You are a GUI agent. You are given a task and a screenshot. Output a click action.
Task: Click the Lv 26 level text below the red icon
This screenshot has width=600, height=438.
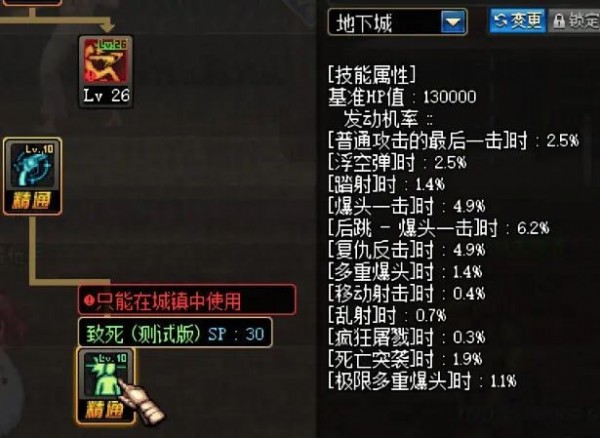(x=107, y=96)
